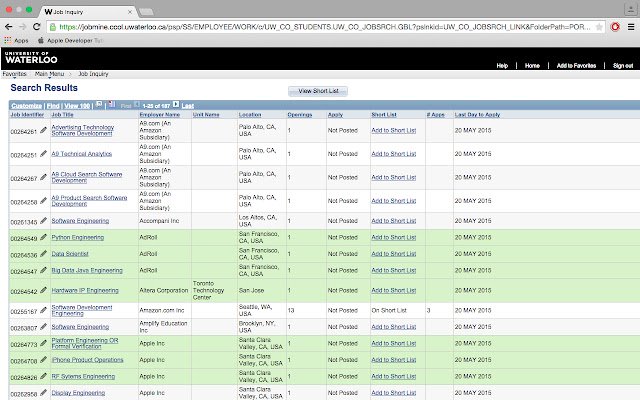
Task: Click pencil icon for Amazon.com Inc row
Action: click(43, 310)
